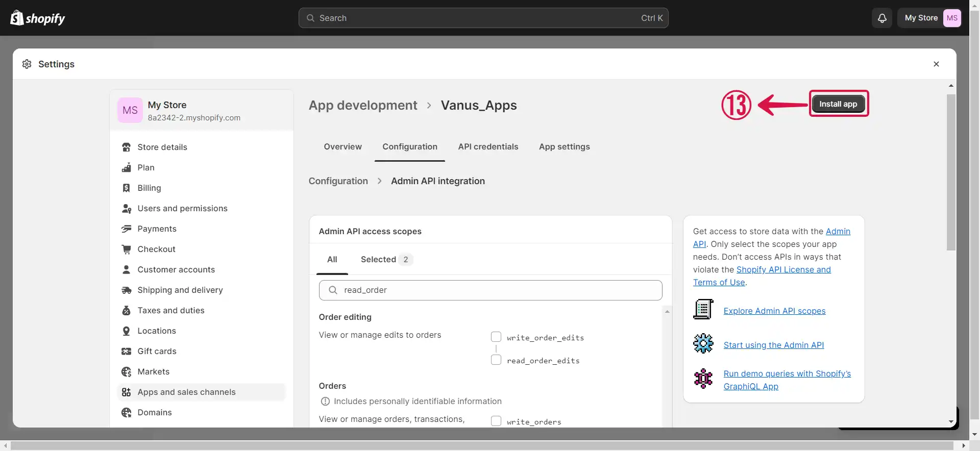
Task: Go back to Configuration breadcrumb
Action: click(338, 181)
